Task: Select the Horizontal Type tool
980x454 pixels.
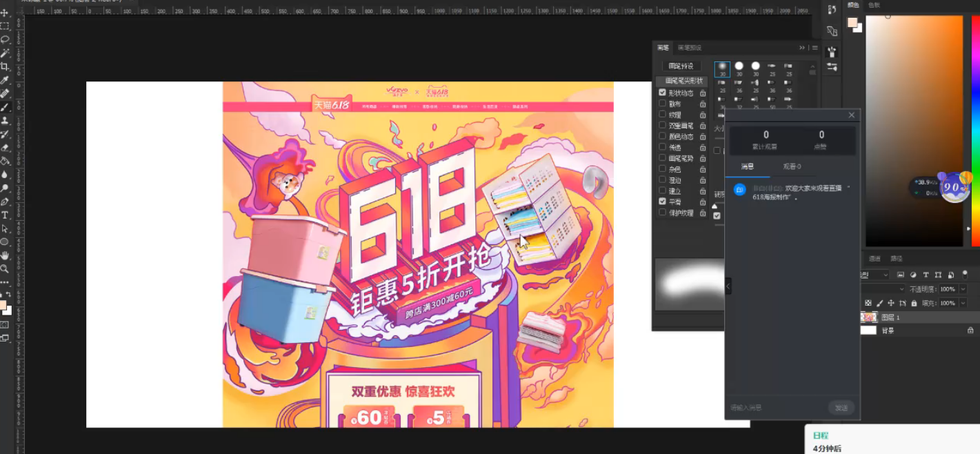Action: pyautogui.click(x=5, y=215)
